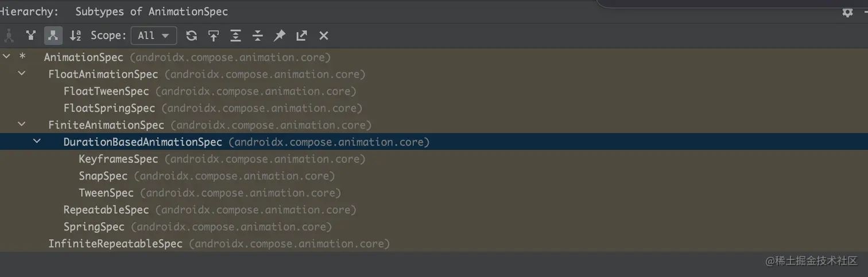Close the hierarchy panel with the X icon
This screenshot has width=868, height=277.
point(324,36)
